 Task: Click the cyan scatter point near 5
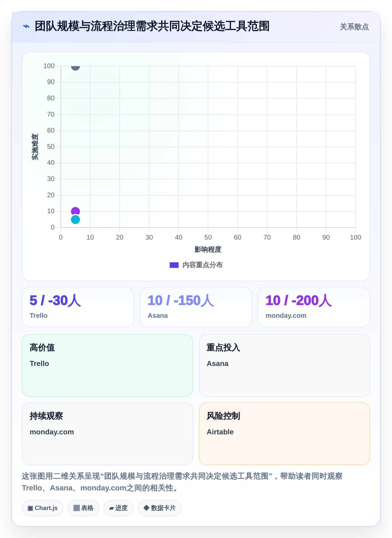[x=75, y=219]
